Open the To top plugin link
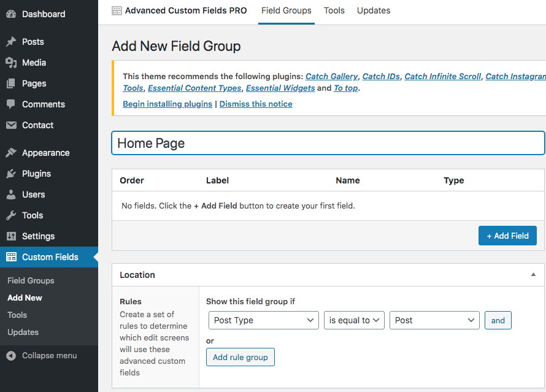546x392 pixels. click(x=346, y=88)
